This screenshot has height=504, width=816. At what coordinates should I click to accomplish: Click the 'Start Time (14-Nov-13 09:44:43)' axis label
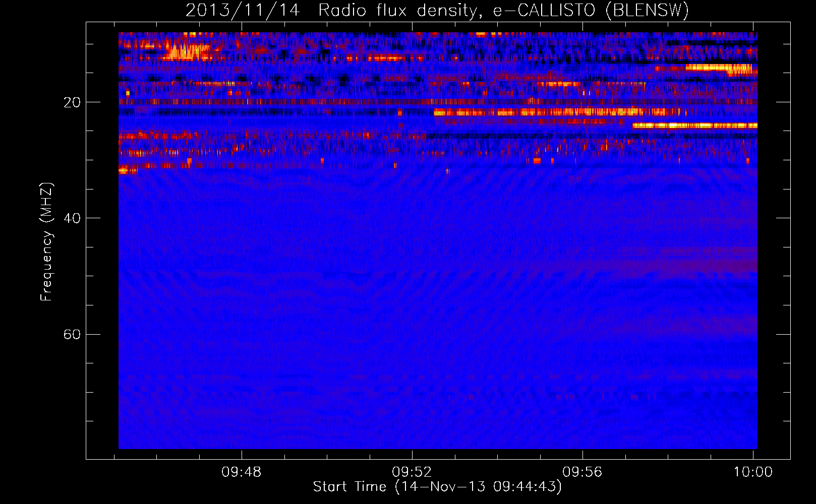(437, 487)
